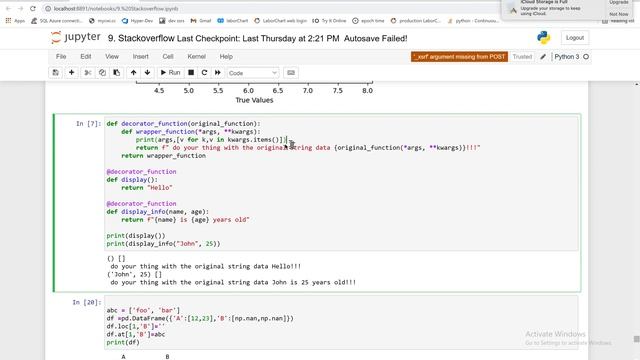Click the In [7] cell prompt

[x=88, y=124]
